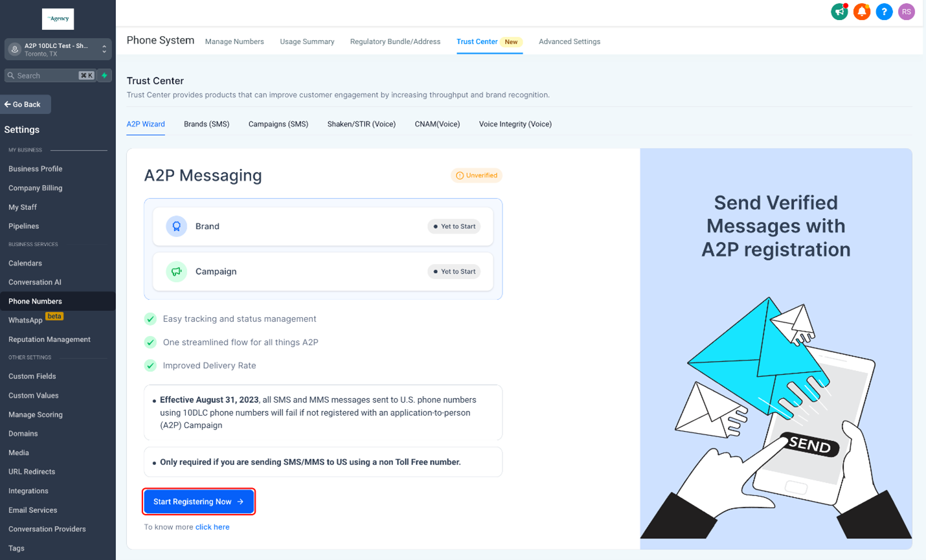
Task: Switch to the Brands (SMS) tab
Action: point(207,124)
